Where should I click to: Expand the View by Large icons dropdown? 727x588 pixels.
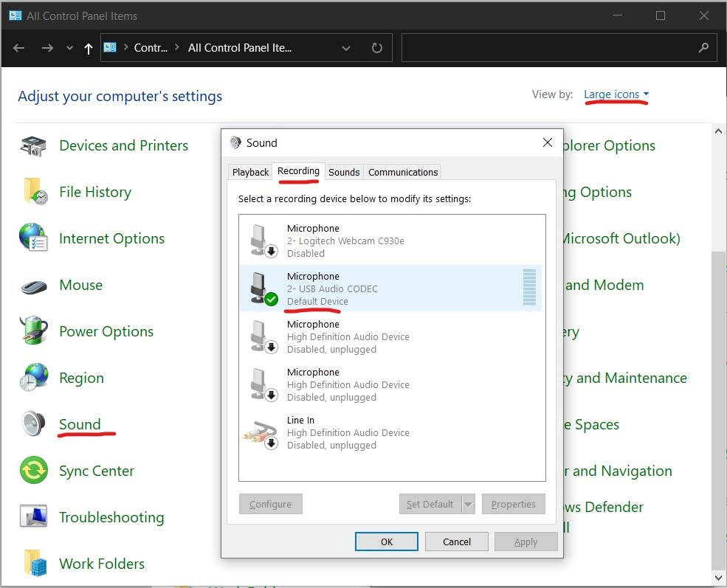[616, 94]
